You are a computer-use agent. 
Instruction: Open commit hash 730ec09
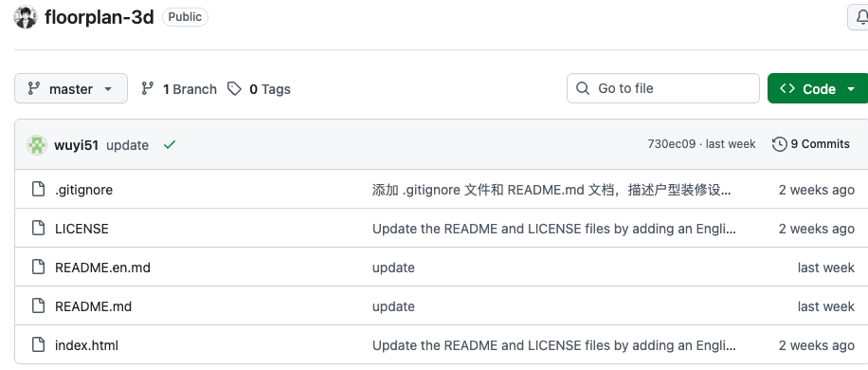[x=672, y=144]
